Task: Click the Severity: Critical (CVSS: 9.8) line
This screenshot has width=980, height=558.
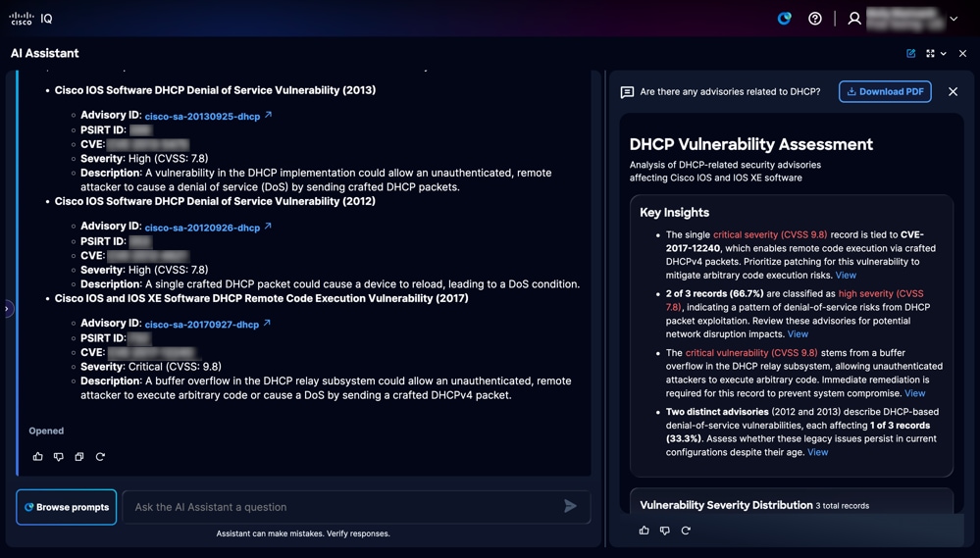Action: 151,367
